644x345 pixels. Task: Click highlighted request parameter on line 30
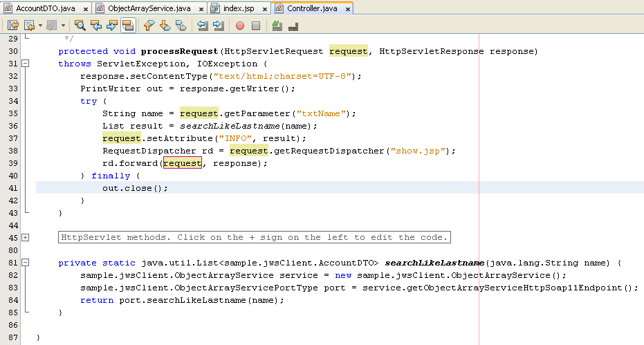click(x=349, y=51)
